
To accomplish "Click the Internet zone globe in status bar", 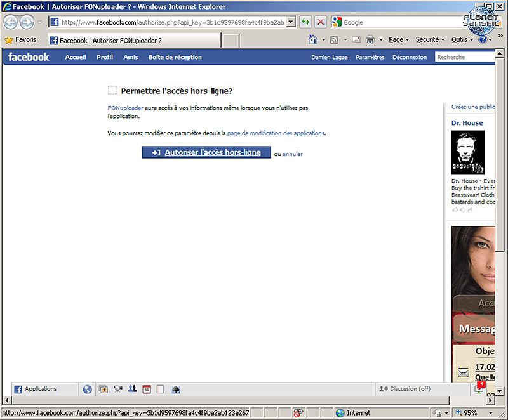I will coord(340,413).
